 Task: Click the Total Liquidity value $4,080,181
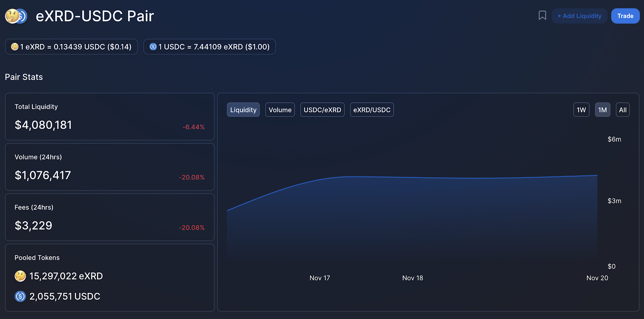tap(43, 125)
